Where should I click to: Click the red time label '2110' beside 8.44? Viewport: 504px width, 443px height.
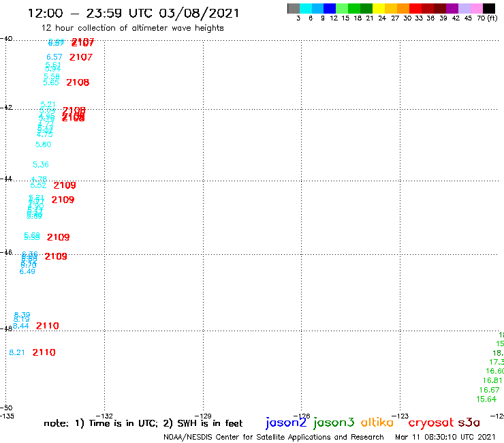(x=47, y=326)
